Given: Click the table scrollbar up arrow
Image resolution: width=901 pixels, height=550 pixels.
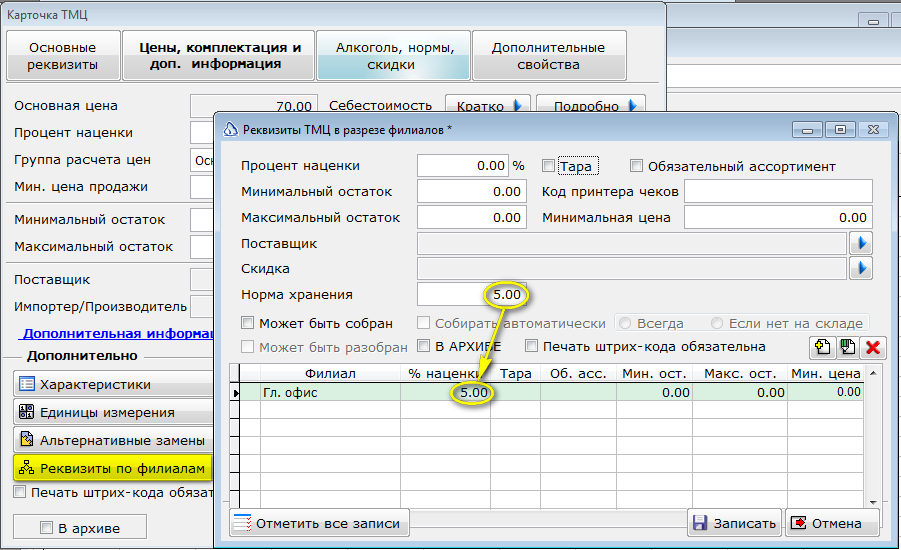Looking at the screenshot, I should [x=873, y=373].
